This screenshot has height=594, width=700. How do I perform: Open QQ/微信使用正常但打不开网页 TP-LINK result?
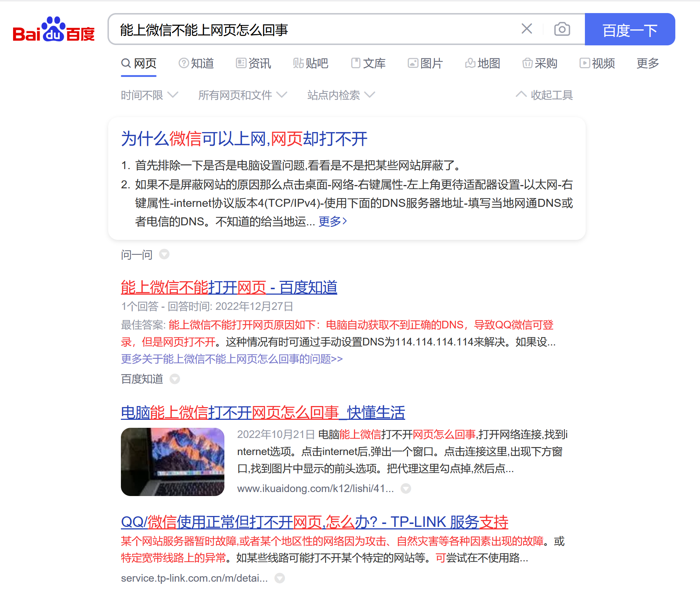(x=314, y=522)
